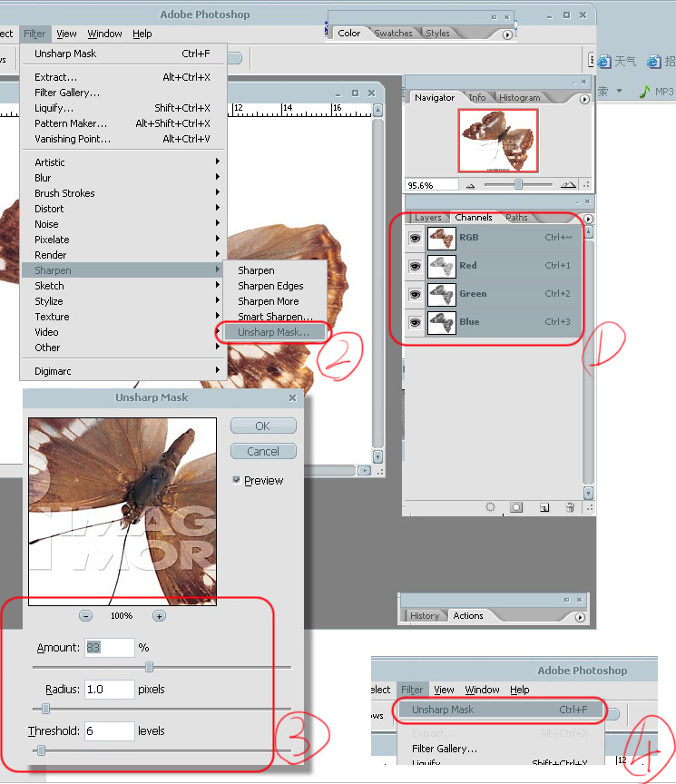Hide the Red channel eye icon

click(x=415, y=267)
